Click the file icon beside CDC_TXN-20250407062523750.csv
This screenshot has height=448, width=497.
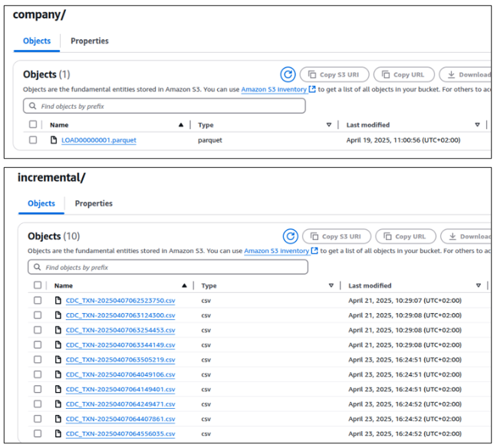[58, 300]
